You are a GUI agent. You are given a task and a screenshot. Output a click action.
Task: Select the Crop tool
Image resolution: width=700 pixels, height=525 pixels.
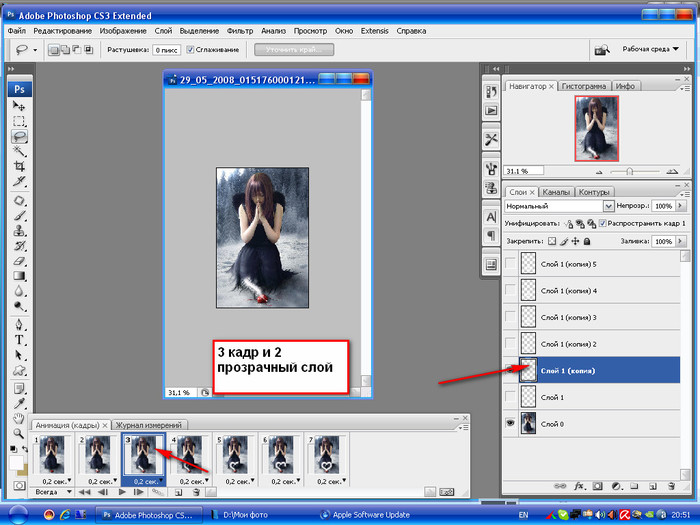tap(19, 166)
